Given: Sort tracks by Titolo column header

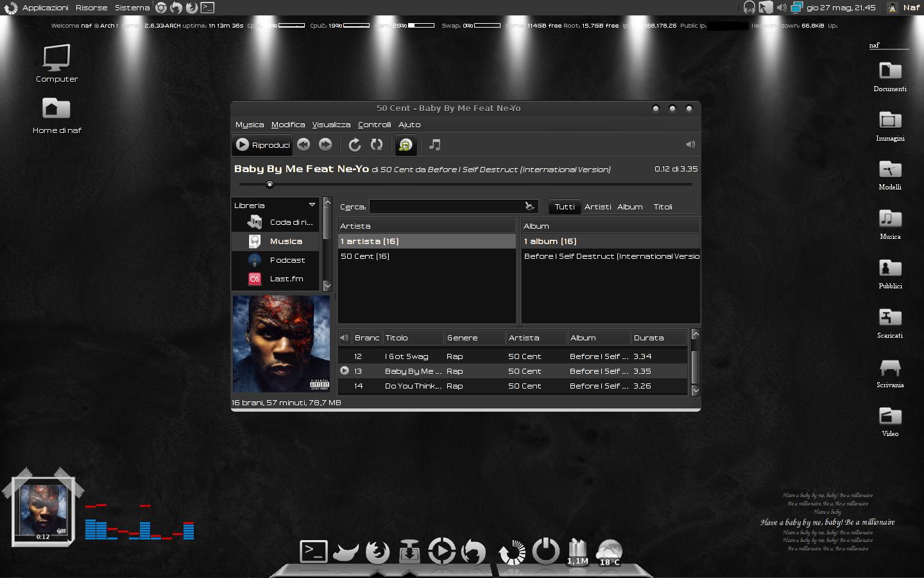Looking at the screenshot, I should click(x=413, y=338).
